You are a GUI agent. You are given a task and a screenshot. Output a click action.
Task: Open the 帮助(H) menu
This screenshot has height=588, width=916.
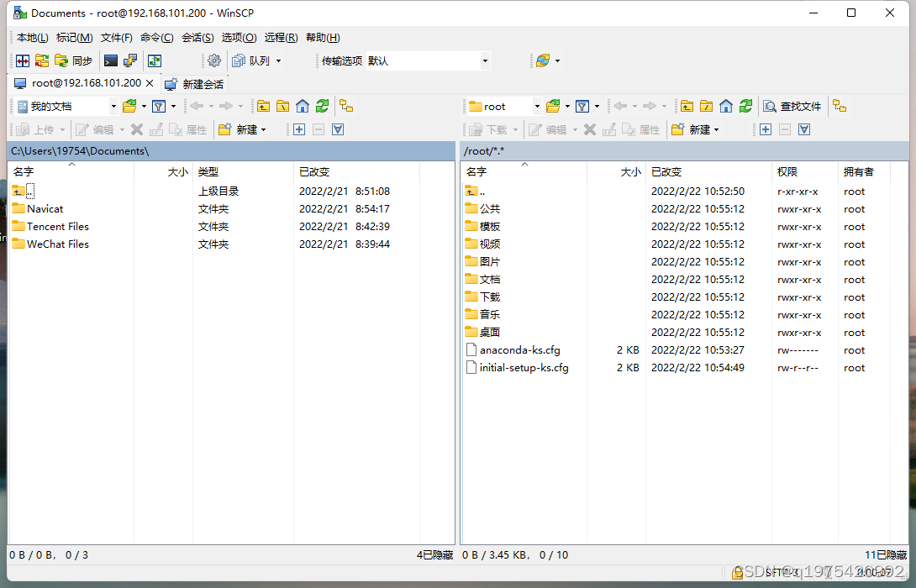(x=323, y=37)
